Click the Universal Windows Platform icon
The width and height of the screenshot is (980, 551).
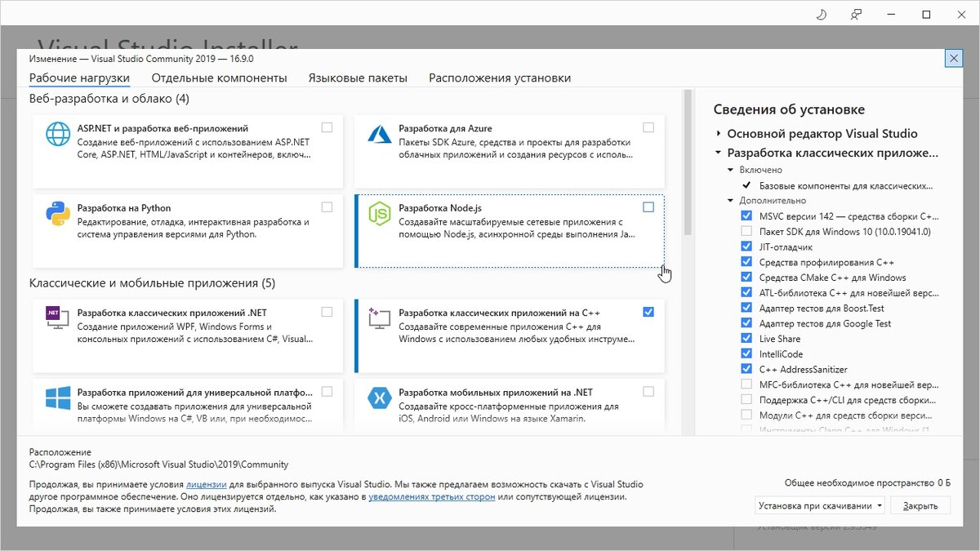click(57, 398)
